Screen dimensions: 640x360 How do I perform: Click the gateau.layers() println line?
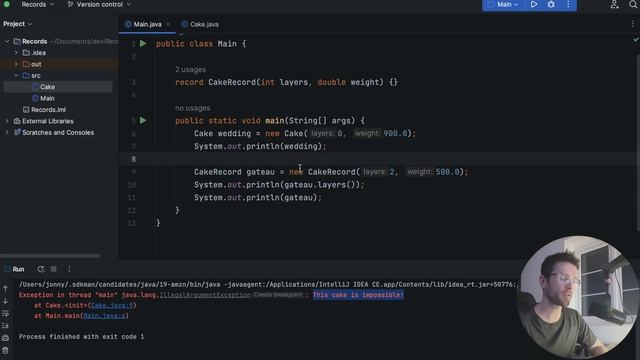coord(279,184)
